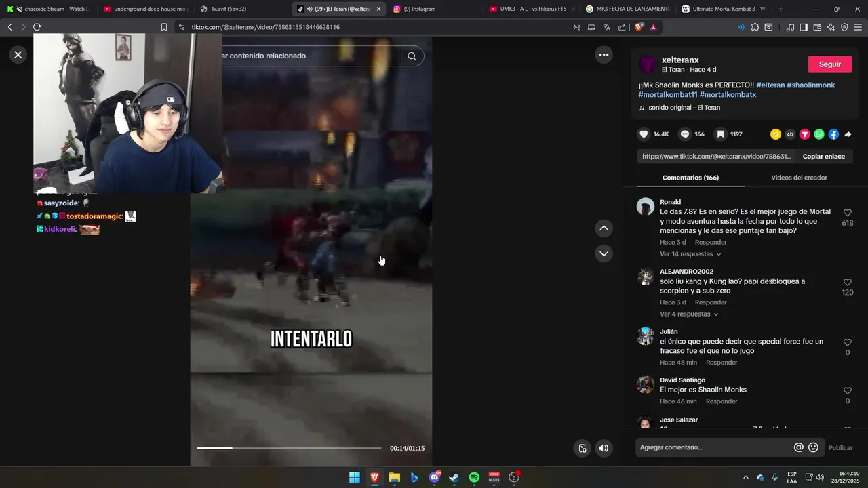Click the TikTok URL in the address bar
This screenshot has height=488, width=868.
click(x=265, y=27)
